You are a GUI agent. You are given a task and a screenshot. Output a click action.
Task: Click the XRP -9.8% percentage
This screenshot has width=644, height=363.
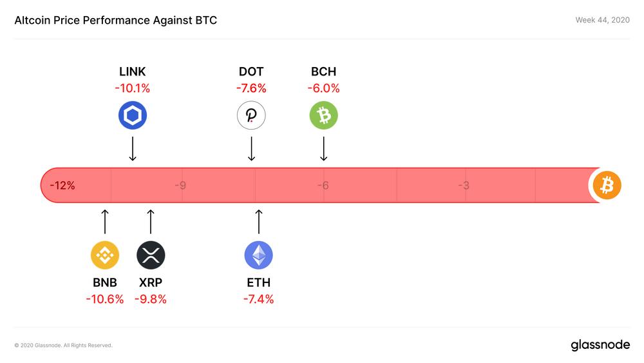tap(151, 299)
